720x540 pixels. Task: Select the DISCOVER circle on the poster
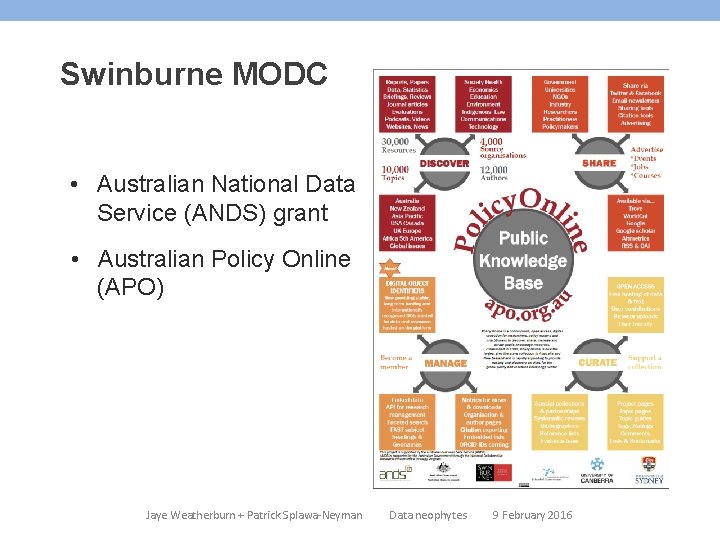point(444,163)
